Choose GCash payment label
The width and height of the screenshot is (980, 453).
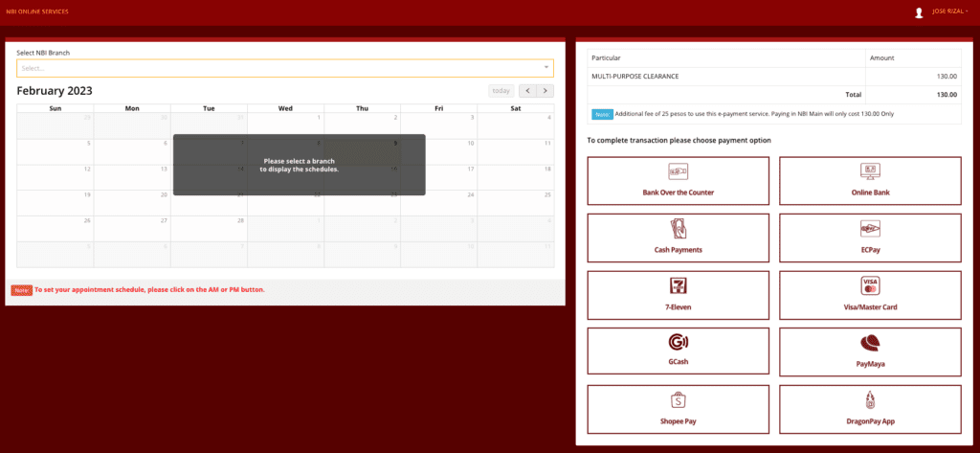coord(679,362)
